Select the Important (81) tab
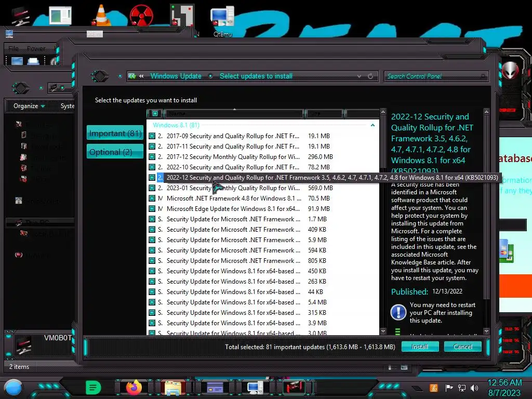Screen dimensions: 532x399 click(x=115, y=134)
